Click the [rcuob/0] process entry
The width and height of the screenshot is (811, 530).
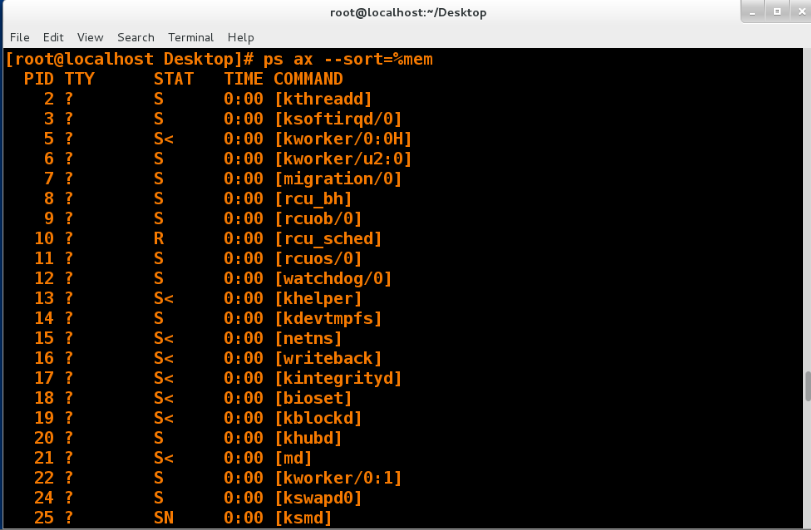pos(318,219)
